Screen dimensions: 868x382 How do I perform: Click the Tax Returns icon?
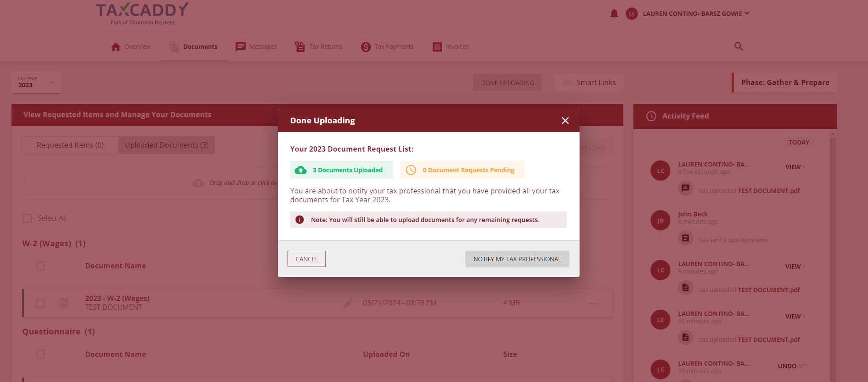pyautogui.click(x=300, y=47)
